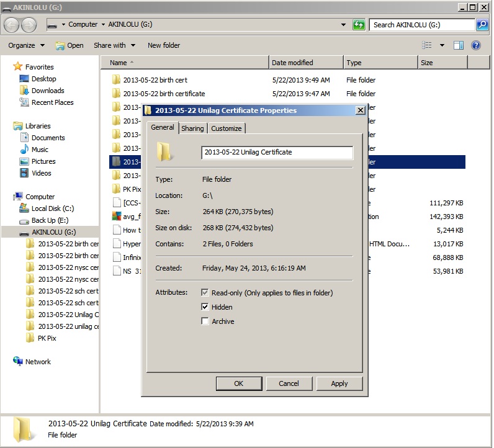Switch to the General tab
The width and height of the screenshot is (494, 448).
163,127
